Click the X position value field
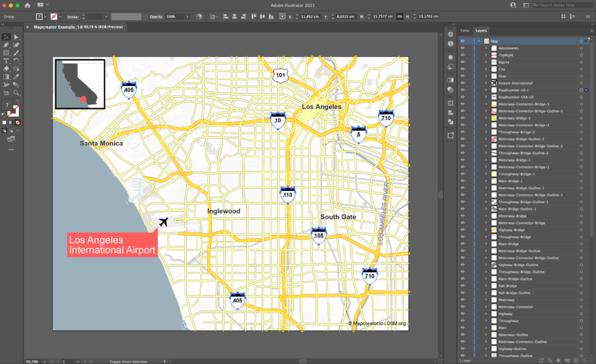Viewport: 596px width, 364px height. pos(311,17)
